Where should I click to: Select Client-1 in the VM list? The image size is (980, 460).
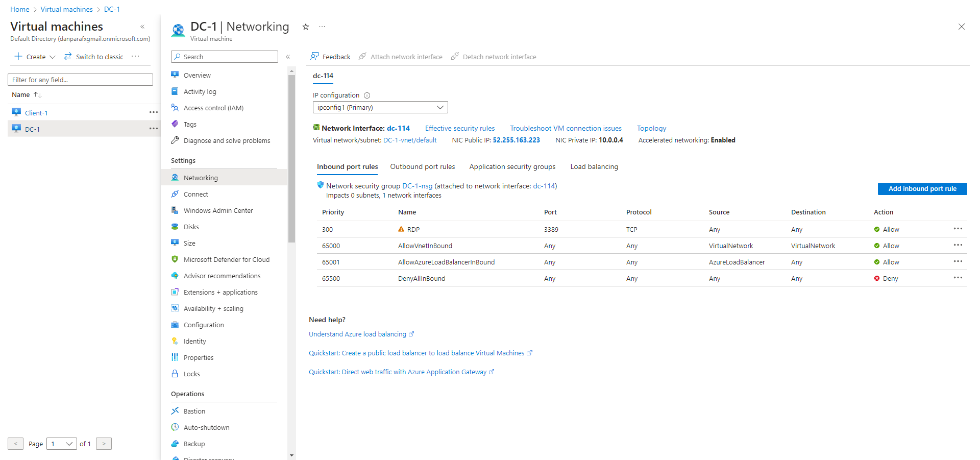(x=36, y=113)
